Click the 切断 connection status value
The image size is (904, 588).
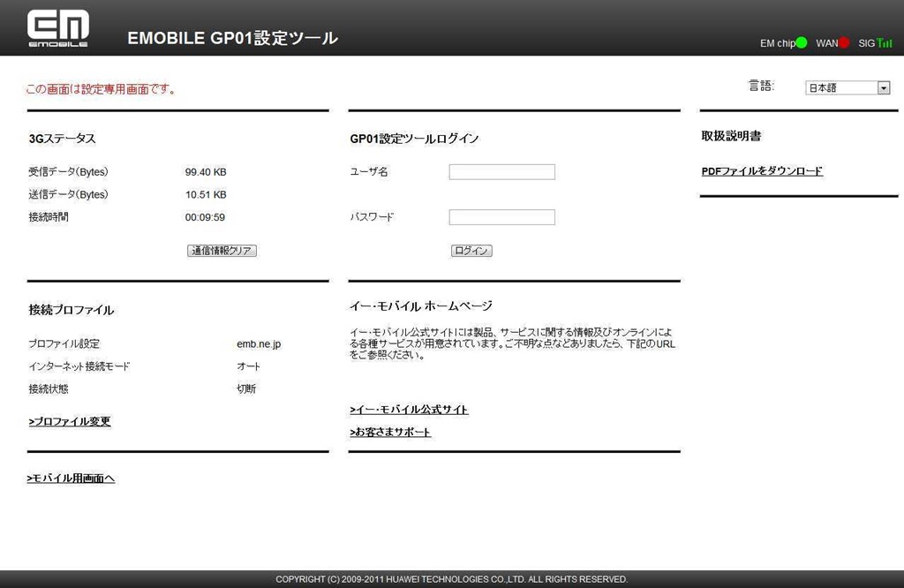click(x=246, y=388)
